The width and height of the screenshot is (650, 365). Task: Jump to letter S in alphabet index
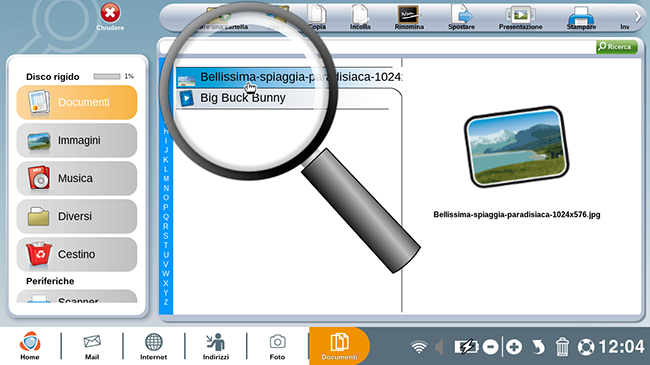(166, 236)
